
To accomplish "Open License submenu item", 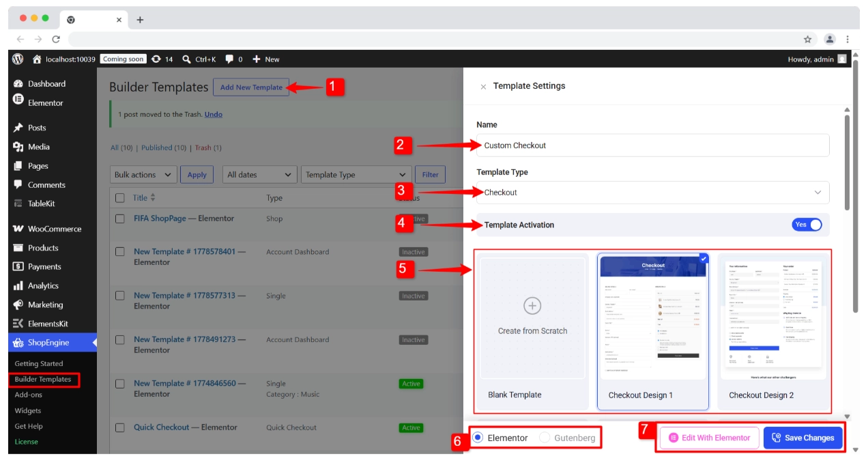I will click(27, 442).
